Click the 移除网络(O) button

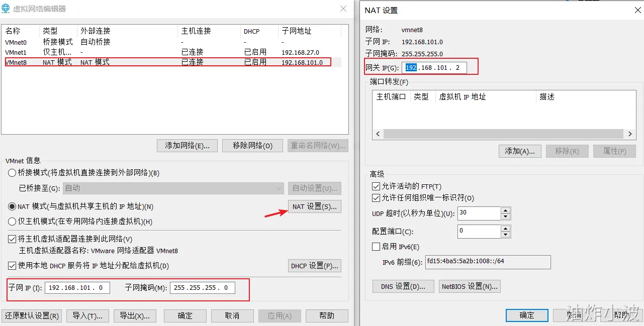click(x=252, y=146)
